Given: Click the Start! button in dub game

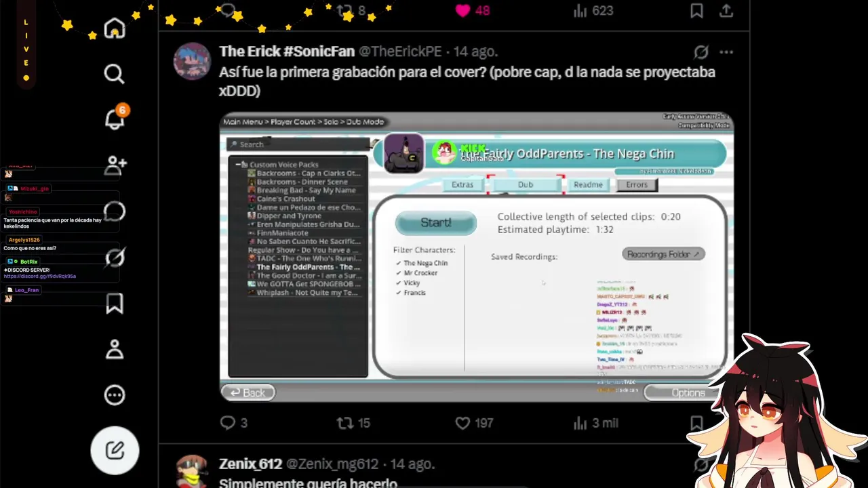Looking at the screenshot, I should 435,222.
